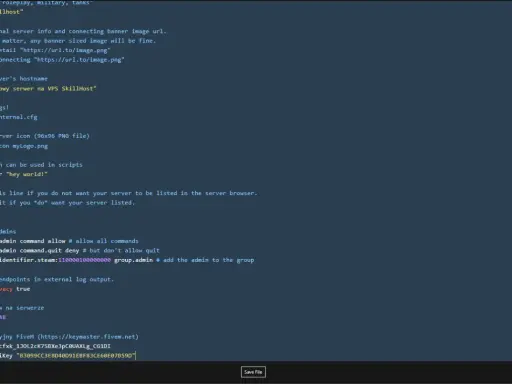Click the comment 'but don't allow quit'
512x384 pixels.
(124, 251)
